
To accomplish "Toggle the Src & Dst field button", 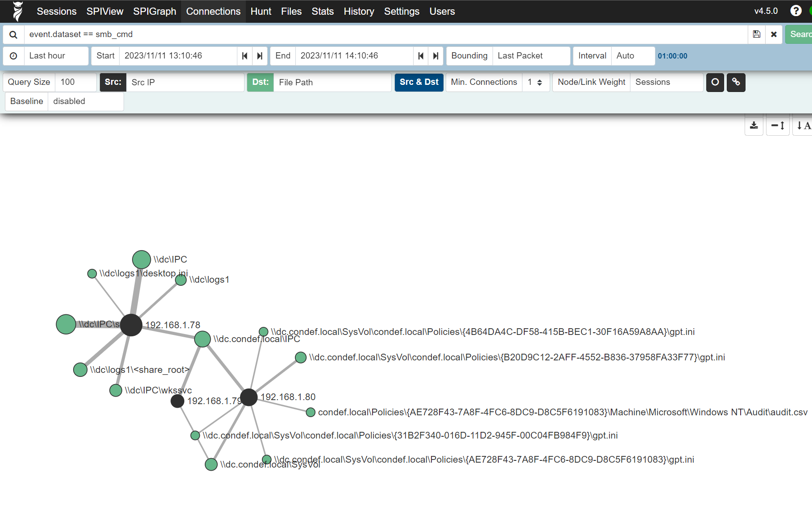I will click(419, 82).
